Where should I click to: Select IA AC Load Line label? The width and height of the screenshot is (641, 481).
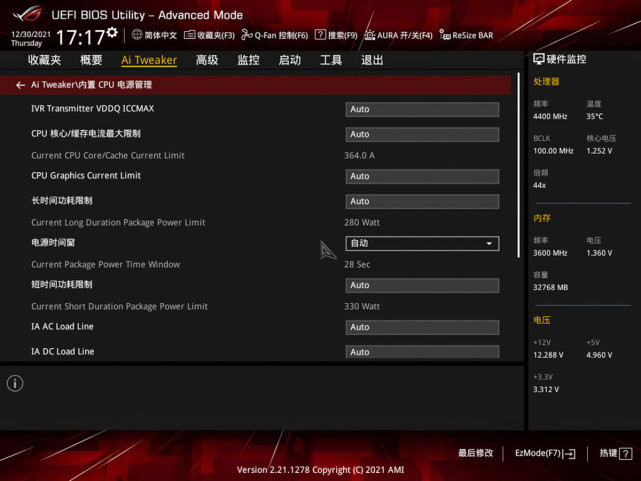pyautogui.click(x=62, y=327)
